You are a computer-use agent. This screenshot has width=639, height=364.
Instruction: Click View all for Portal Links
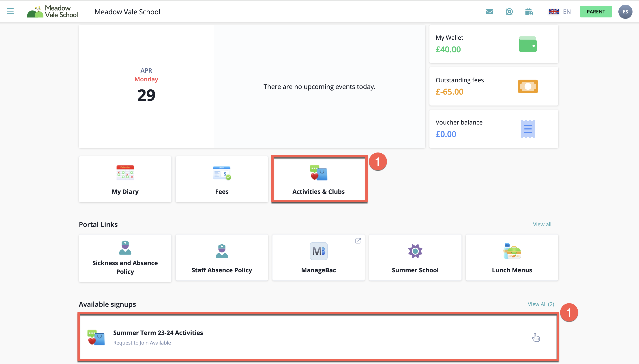pyautogui.click(x=542, y=224)
